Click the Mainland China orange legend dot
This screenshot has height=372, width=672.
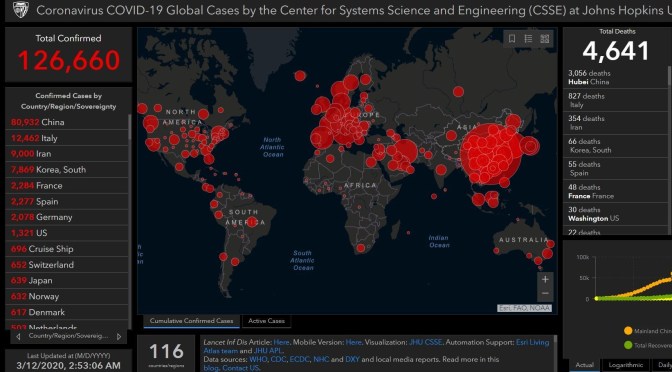[628, 330]
